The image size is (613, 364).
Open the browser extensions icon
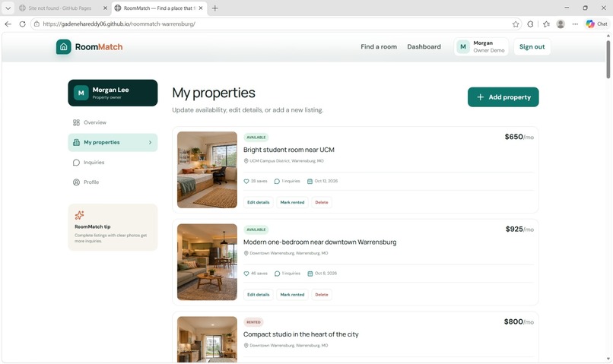(530, 24)
